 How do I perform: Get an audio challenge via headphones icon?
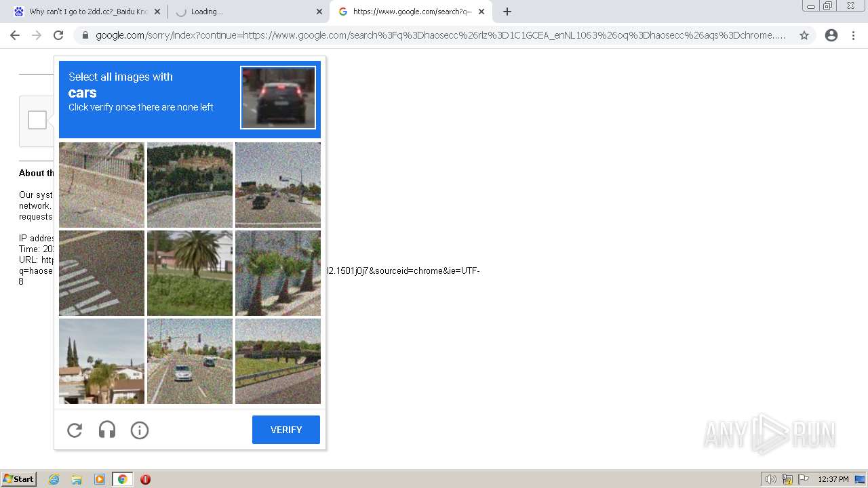point(107,430)
